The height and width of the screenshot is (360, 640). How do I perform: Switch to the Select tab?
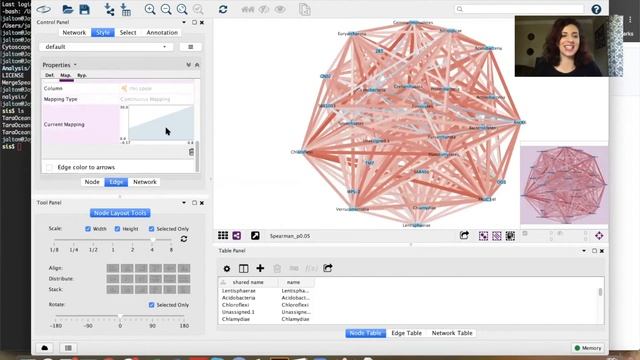pyautogui.click(x=128, y=33)
